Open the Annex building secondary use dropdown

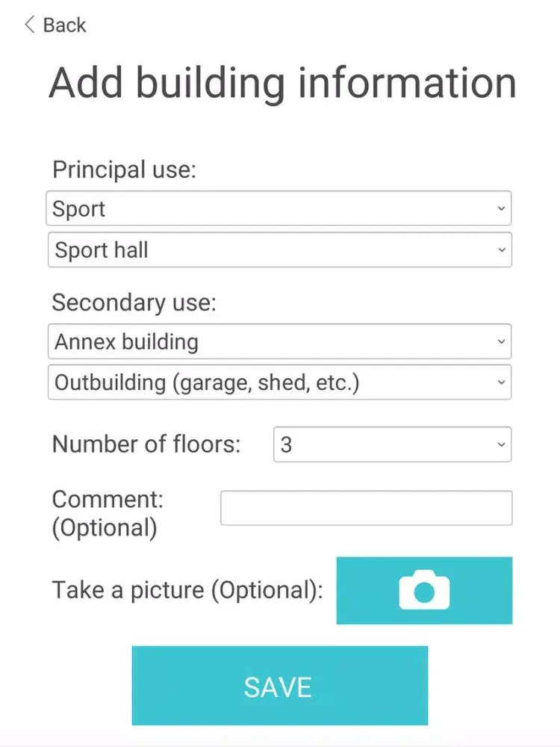[x=279, y=341]
